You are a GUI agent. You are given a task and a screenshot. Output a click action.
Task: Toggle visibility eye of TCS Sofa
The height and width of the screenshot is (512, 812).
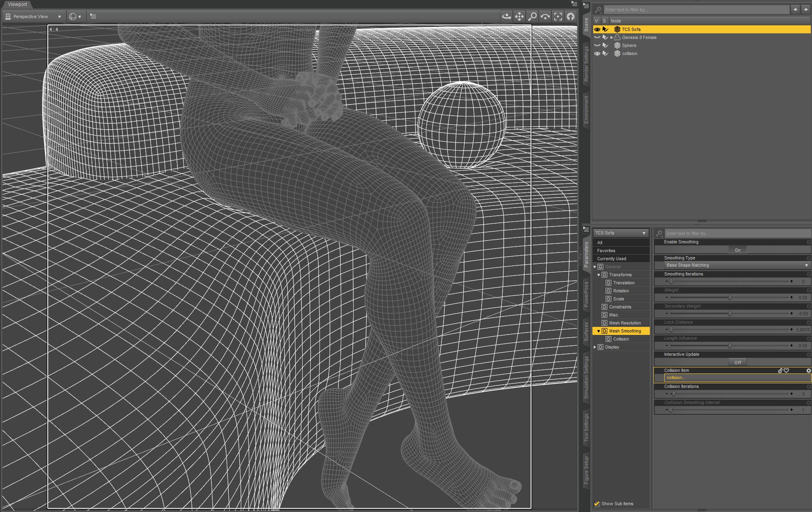(597, 29)
